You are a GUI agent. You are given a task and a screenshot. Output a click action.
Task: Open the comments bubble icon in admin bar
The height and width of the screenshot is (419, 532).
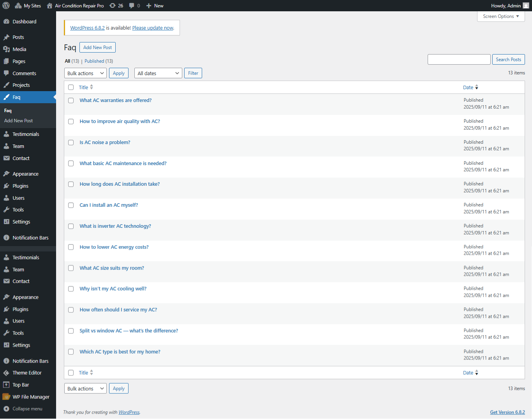point(134,5)
